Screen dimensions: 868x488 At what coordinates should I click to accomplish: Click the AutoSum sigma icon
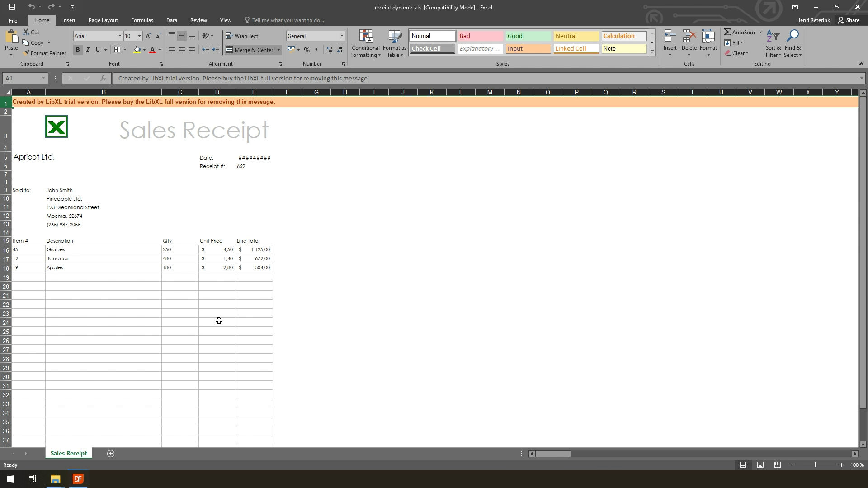pyautogui.click(x=727, y=33)
